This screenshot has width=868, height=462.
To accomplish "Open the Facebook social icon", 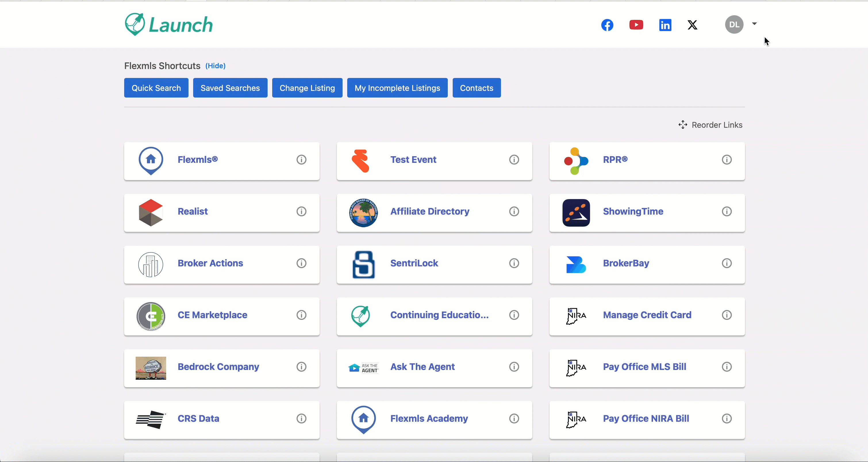I will (x=607, y=25).
